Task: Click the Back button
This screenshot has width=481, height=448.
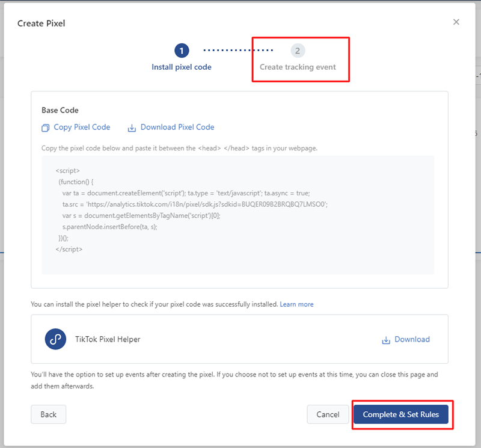Action: coord(48,414)
